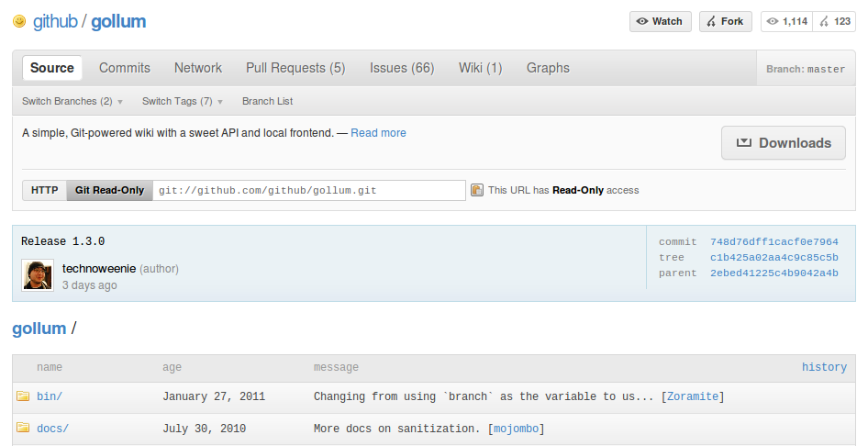Click technoweenie's avatar thumbnail

coord(38,275)
